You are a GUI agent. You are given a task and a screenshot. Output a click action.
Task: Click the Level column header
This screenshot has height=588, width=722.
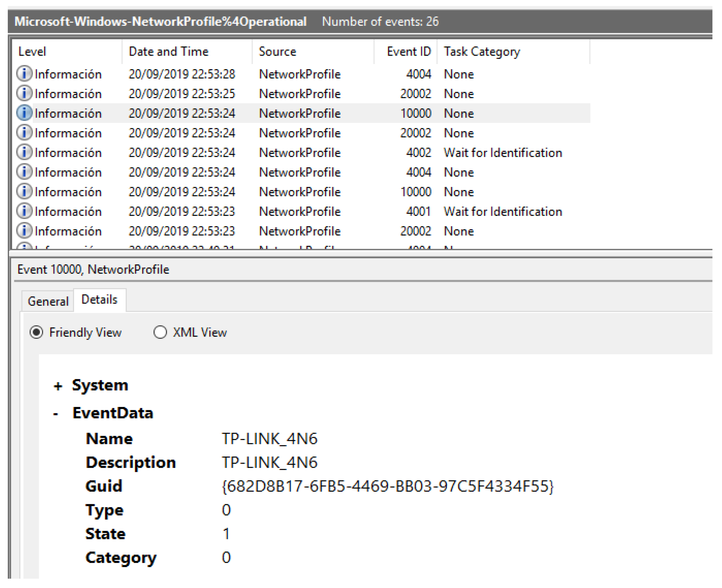(x=32, y=51)
